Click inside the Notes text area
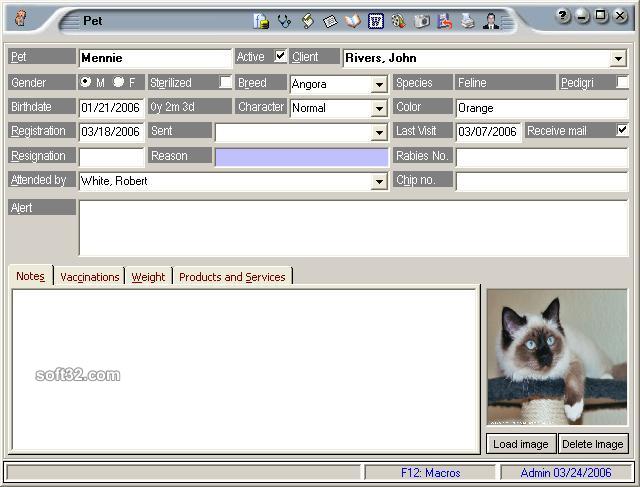 (246, 369)
